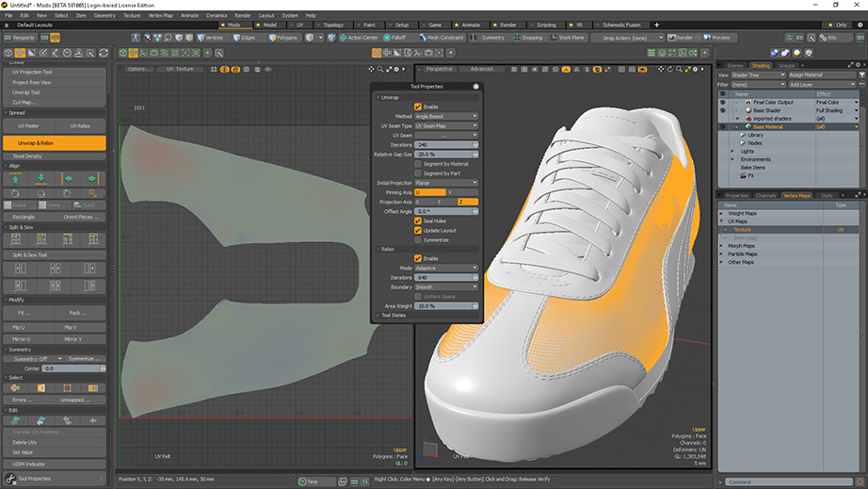Click the Split & Sew Tool button
Image resolution: width=868 pixels, height=489 pixels.
click(x=55, y=255)
